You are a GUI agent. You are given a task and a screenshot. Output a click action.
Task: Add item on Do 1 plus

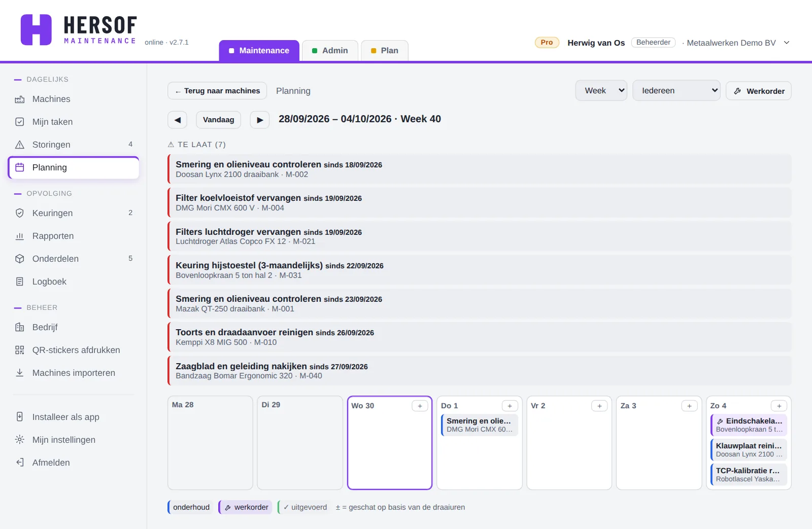[510, 406]
